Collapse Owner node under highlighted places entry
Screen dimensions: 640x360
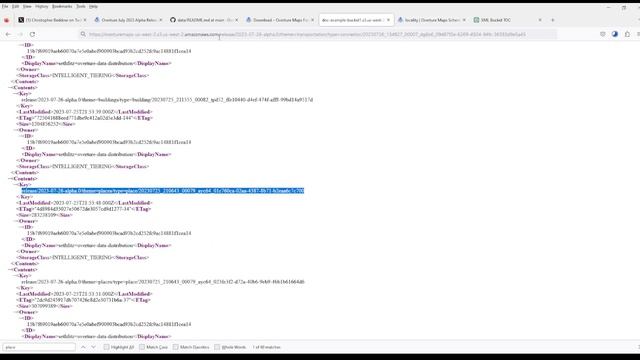[x=15, y=221]
